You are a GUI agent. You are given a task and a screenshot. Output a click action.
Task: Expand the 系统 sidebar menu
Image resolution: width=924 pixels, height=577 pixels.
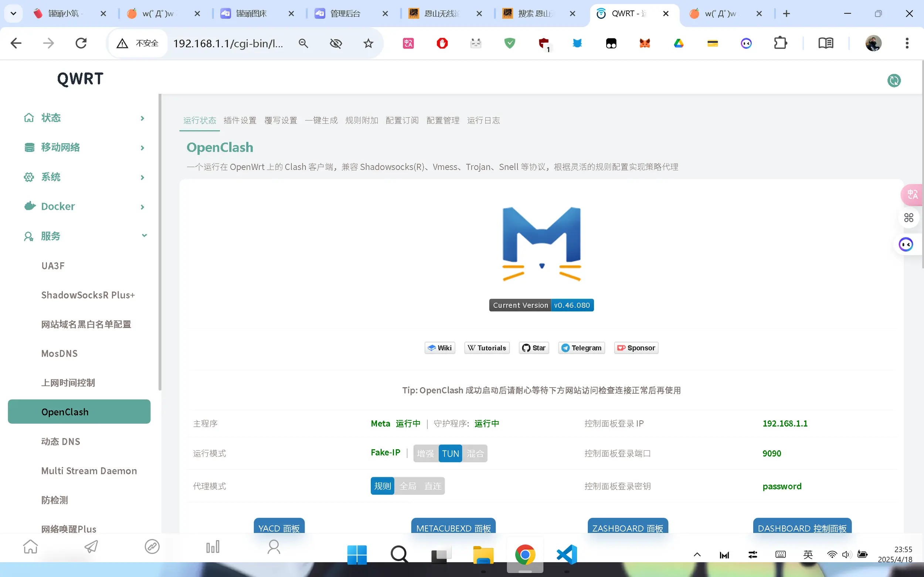[79, 177]
